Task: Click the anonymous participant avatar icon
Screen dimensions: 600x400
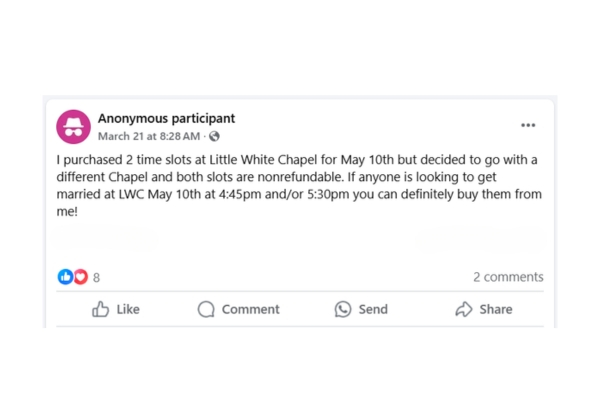Action: (x=73, y=126)
